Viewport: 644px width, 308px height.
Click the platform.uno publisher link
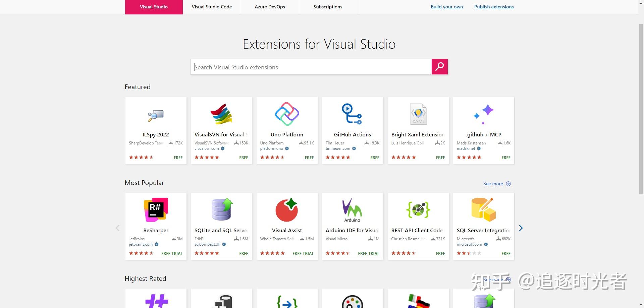(x=272, y=148)
